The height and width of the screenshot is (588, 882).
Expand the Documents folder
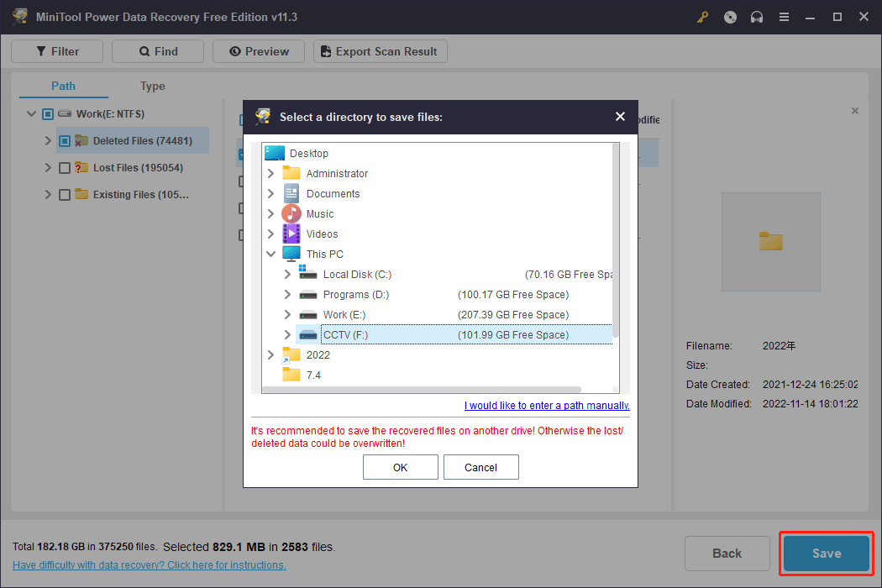pyautogui.click(x=270, y=193)
